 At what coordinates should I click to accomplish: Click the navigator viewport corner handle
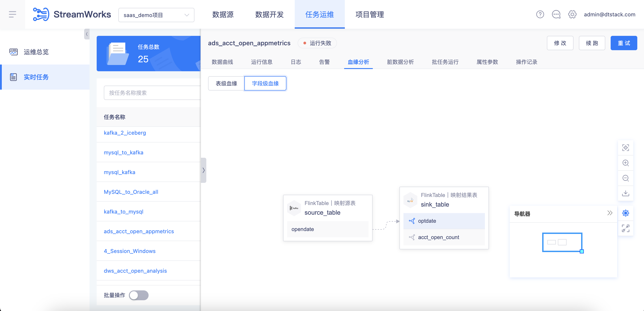pyautogui.click(x=582, y=251)
